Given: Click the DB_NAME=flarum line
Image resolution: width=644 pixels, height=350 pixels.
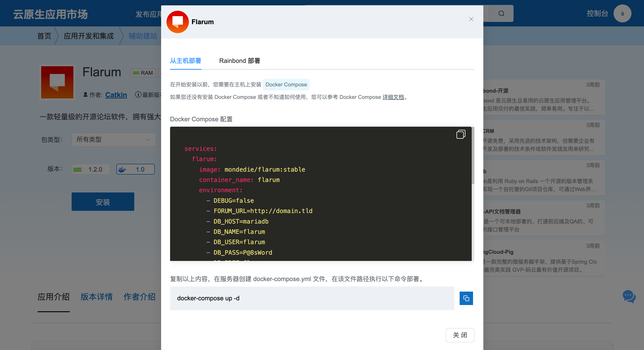Looking at the screenshot, I should [x=235, y=231].
